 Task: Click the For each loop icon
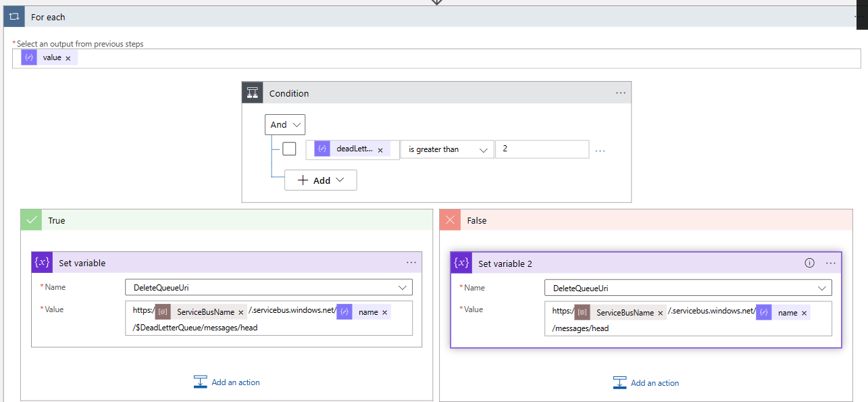14,16
